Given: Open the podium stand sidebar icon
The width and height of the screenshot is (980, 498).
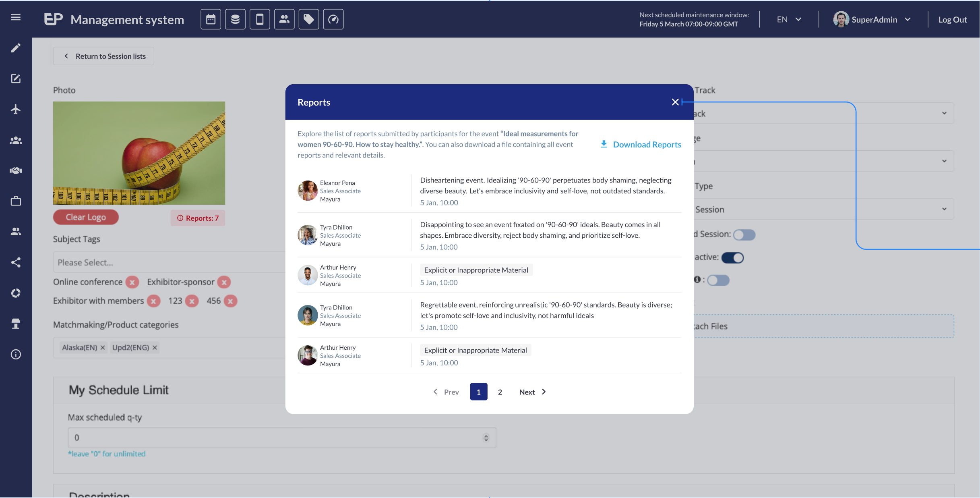Looking at the screenshot, I should pyautogui.click(x=16, y=324).
